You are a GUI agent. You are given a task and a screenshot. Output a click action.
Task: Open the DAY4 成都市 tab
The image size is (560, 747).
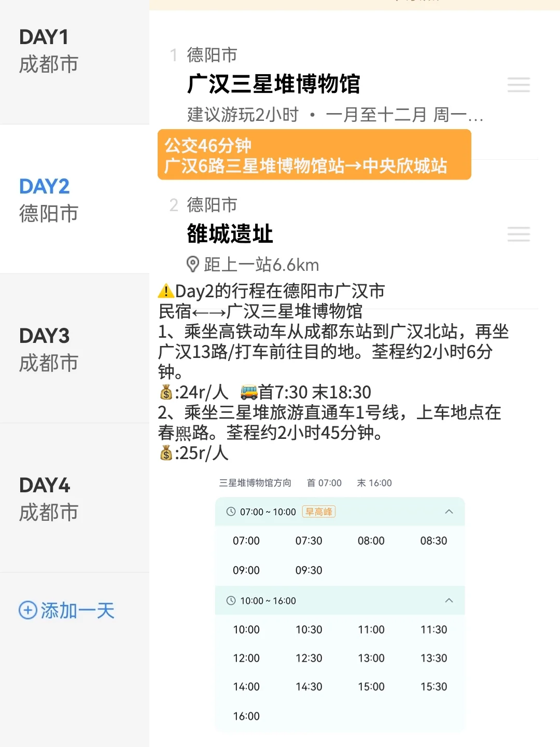(x=75, y=499)
